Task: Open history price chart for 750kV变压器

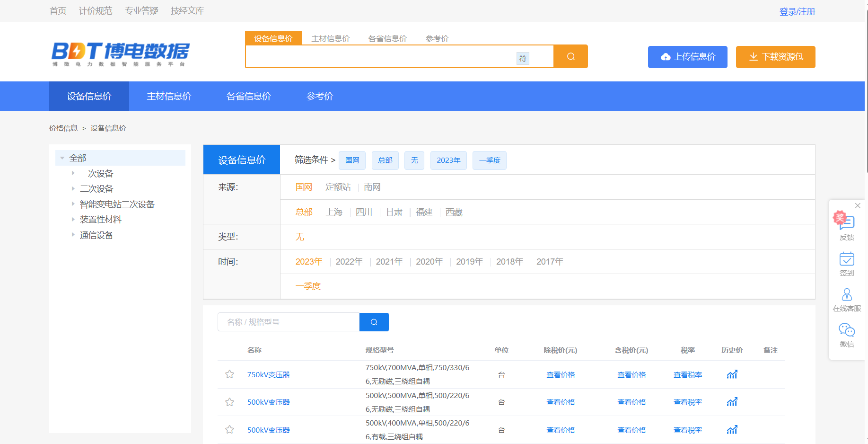Action: [732, 374]
